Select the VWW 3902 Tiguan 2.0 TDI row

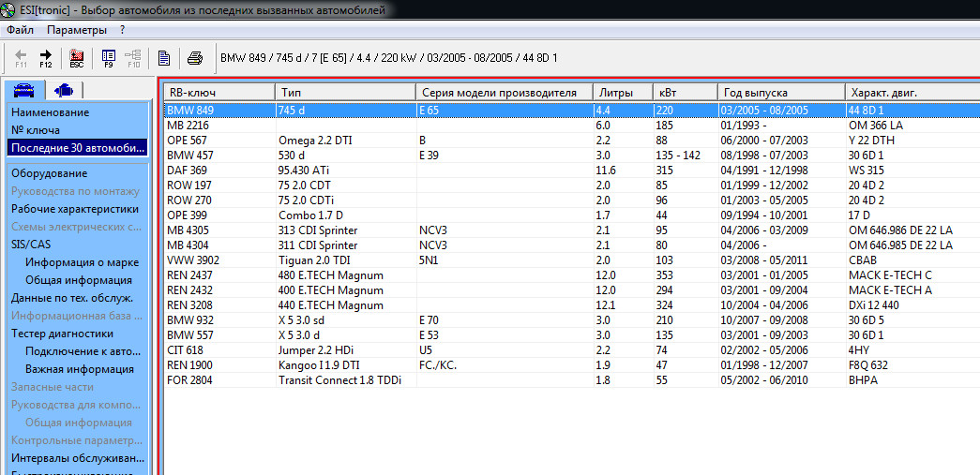point(375,260)
